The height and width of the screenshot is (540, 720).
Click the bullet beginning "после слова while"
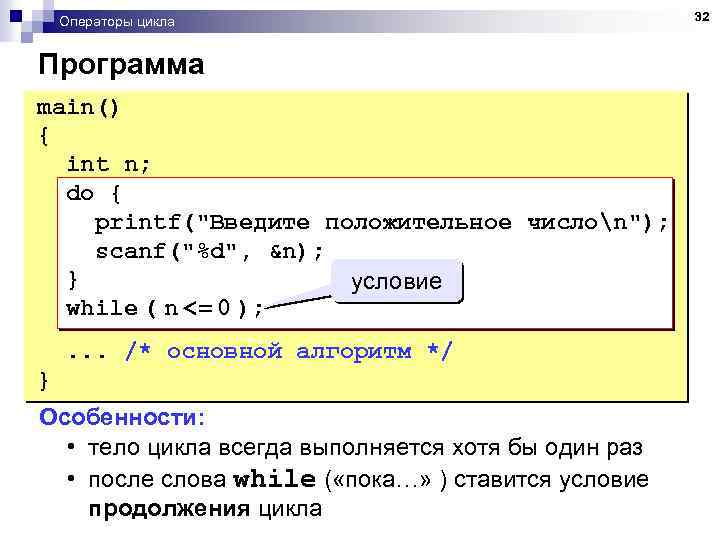pos(368,494)
